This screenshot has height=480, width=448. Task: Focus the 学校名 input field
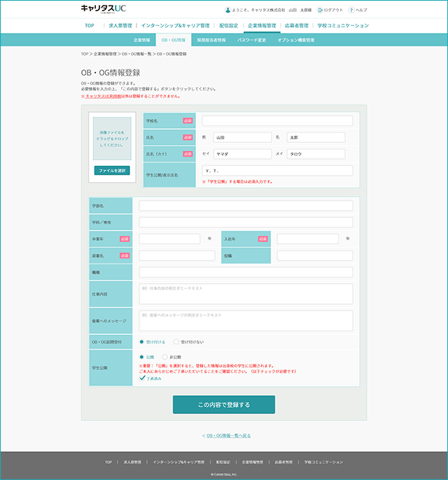277,121
